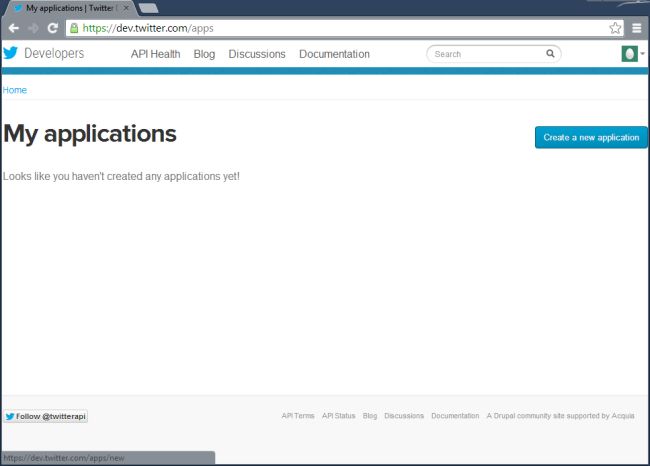650x466 pixels.
Task: Click the Developers header link
Action: [54, 53]
